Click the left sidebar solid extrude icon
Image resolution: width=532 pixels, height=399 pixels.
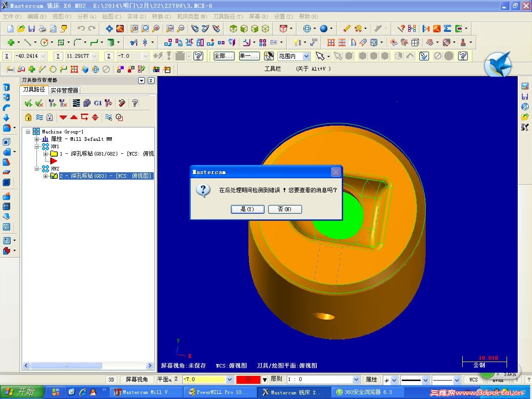(6, 87)
